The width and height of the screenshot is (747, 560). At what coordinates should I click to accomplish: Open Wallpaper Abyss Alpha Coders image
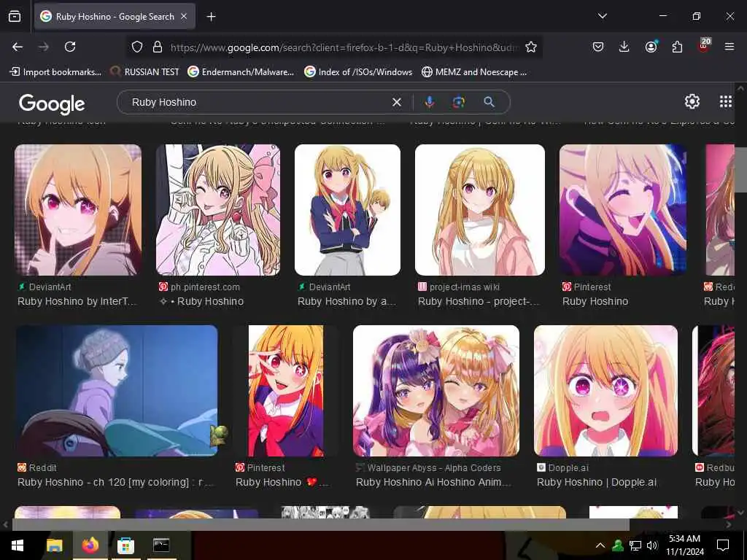point(436,391)
